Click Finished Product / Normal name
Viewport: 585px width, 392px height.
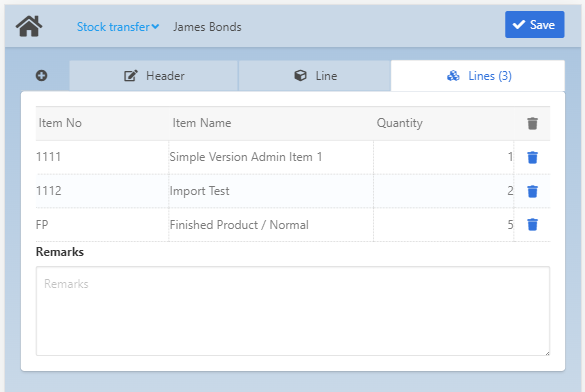[239, 225]
